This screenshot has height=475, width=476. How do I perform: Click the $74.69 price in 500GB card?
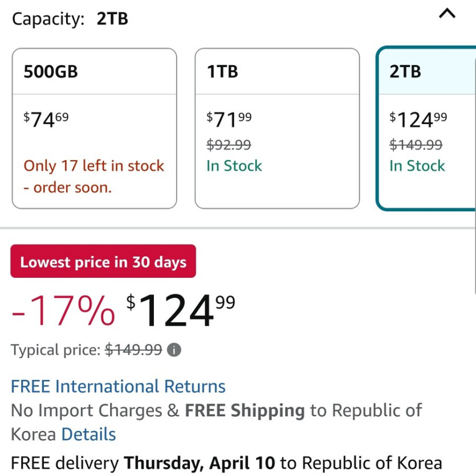click(x=46, y=120)
